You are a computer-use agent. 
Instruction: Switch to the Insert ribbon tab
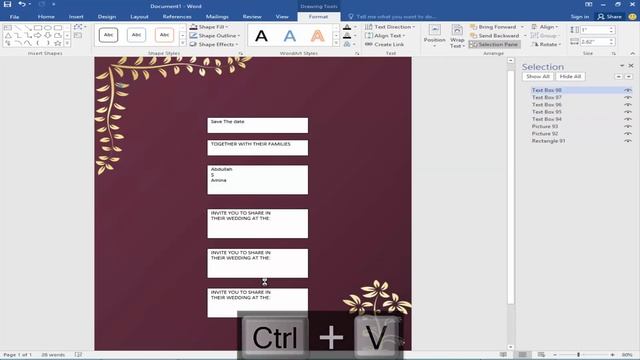pos(76,17)
